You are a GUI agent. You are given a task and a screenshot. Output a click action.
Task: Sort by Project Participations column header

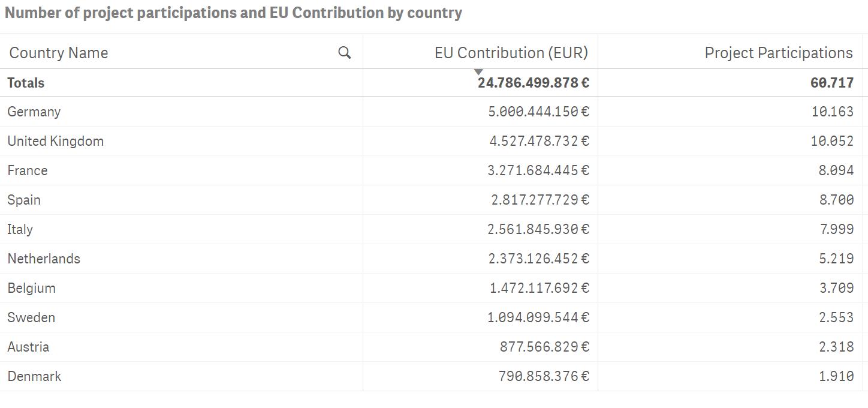click(778, 53)
